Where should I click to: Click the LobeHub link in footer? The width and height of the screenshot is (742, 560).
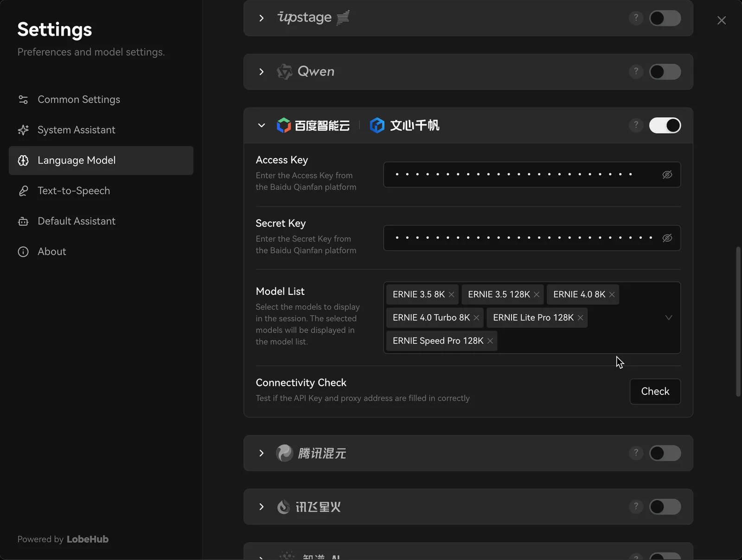(x=88, y=539)
